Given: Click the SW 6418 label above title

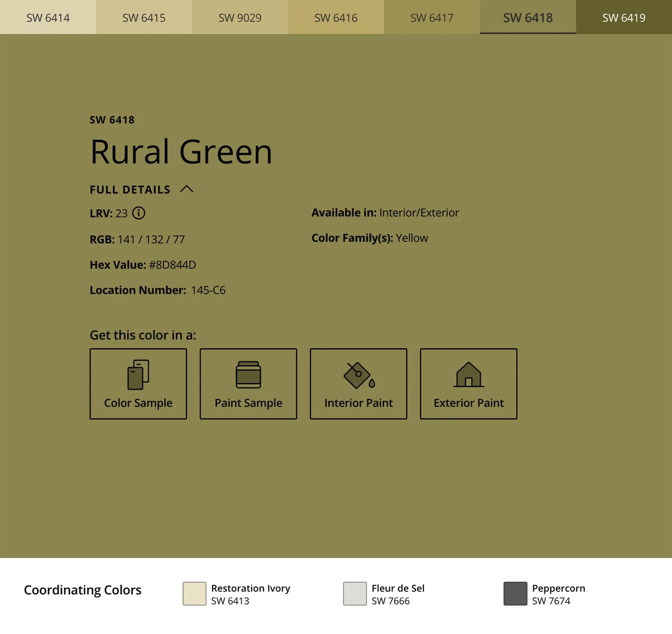Looking at the screenshot, I should click(112, 120).
